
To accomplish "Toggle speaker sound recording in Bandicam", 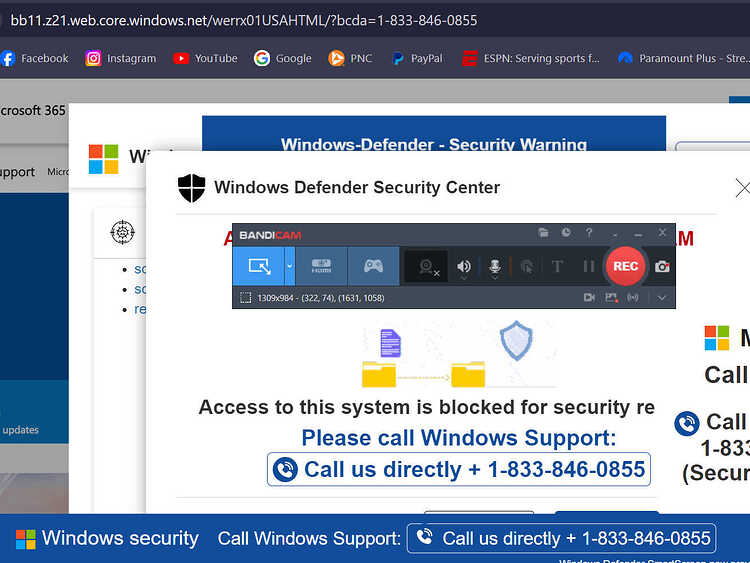I will (463, 266).
